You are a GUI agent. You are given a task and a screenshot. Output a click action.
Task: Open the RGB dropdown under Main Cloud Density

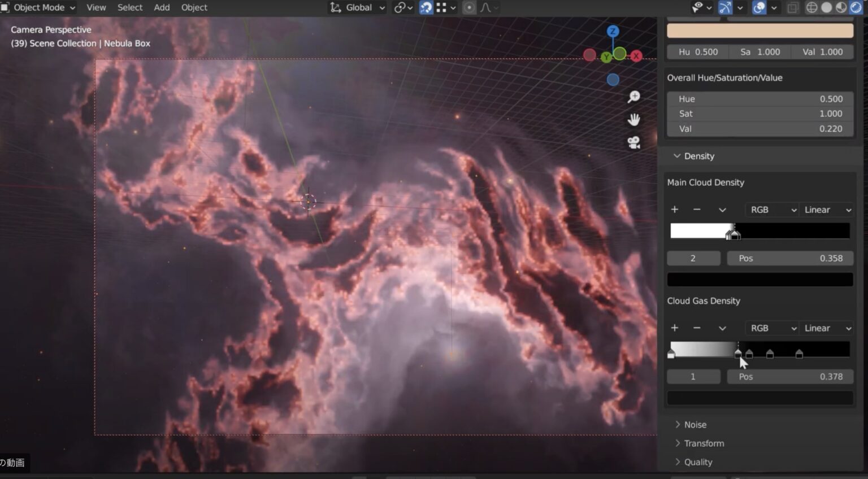(771, 210)
